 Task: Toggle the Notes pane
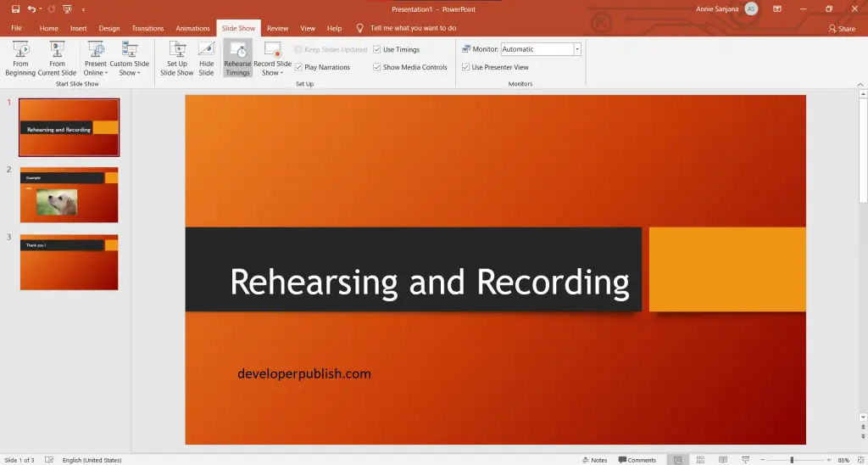pos(595,460)
